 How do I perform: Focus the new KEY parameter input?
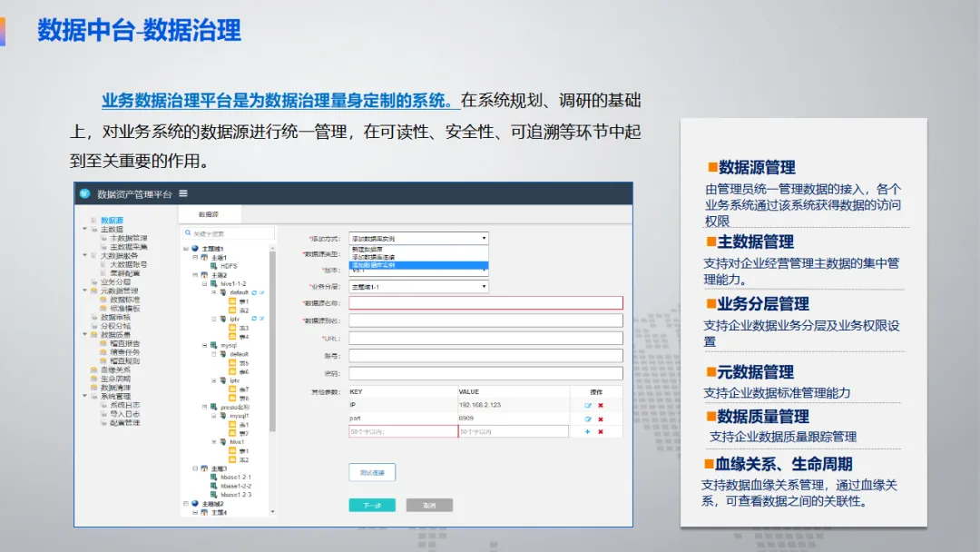point(403,432)
